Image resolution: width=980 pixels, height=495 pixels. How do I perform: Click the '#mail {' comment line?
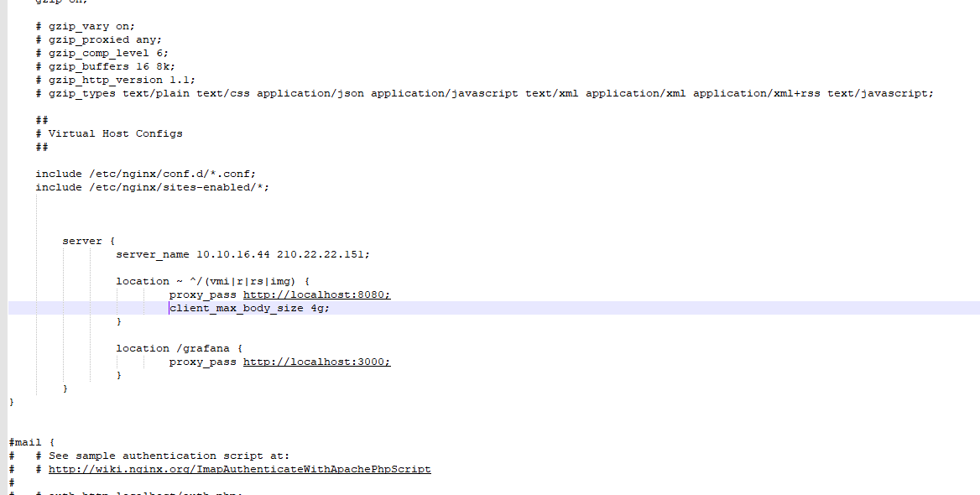[x=31, y=442]
